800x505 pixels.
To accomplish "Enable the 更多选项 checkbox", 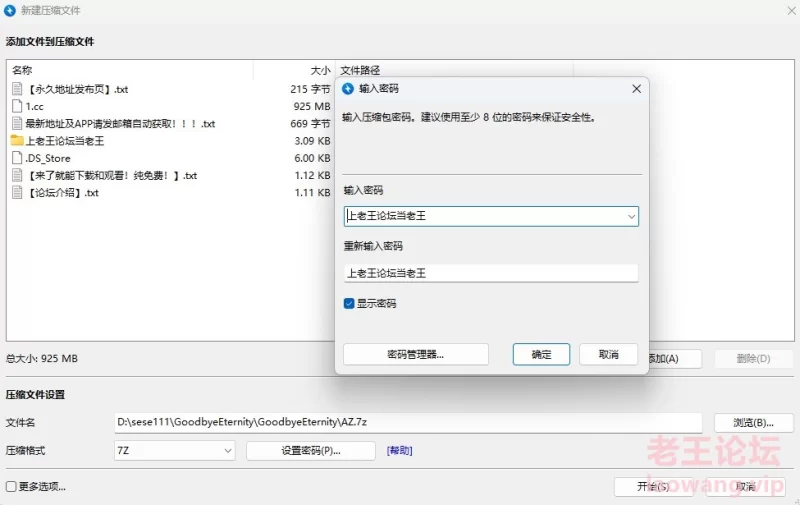I will point(11,487).
